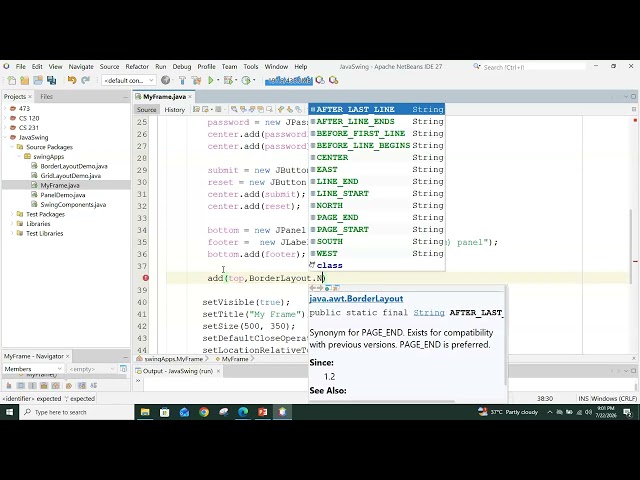The height and width of the screenshot is (480, 640).
Task: Click swingApps.MyFrame in the breadcrumb bar
Action: click(x=173, y=359)
